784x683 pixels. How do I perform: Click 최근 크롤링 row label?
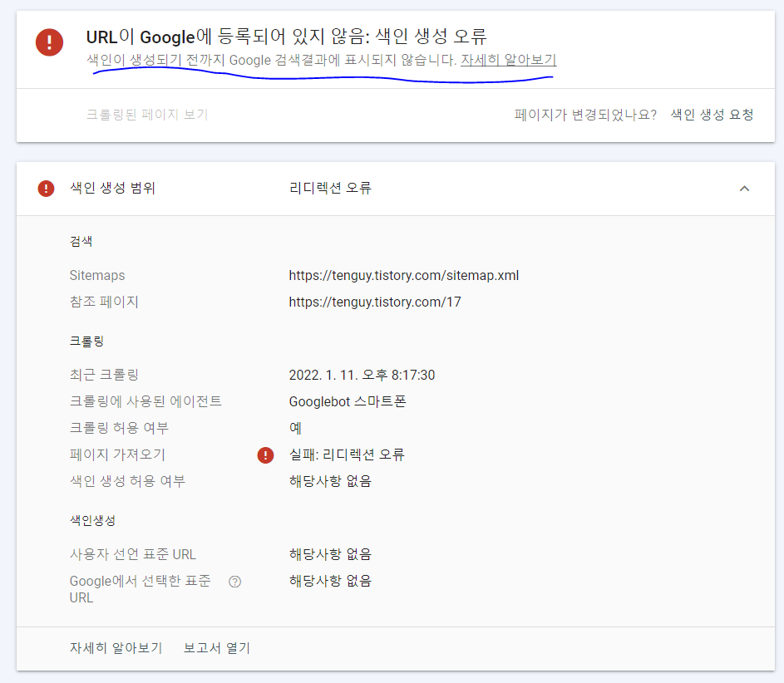104,375
